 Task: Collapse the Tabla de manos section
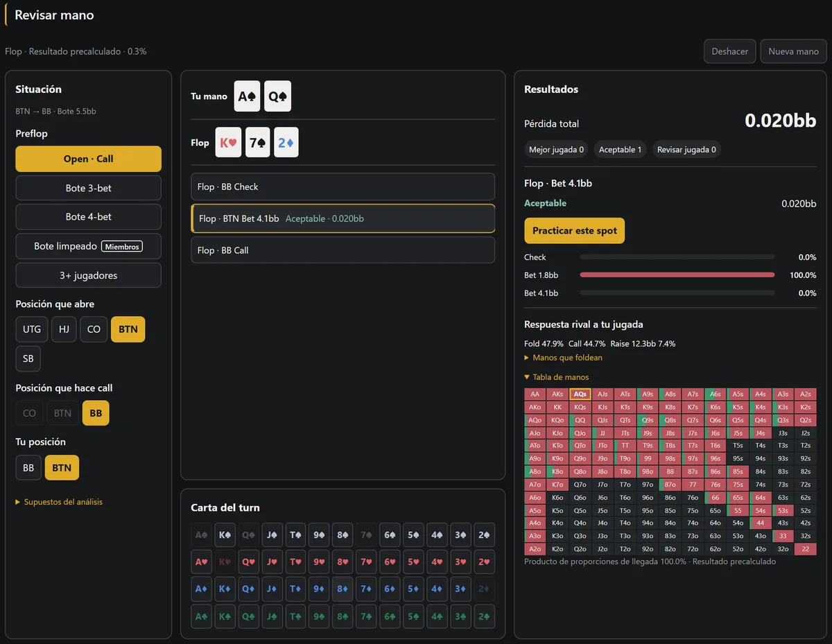coord(557,377)
